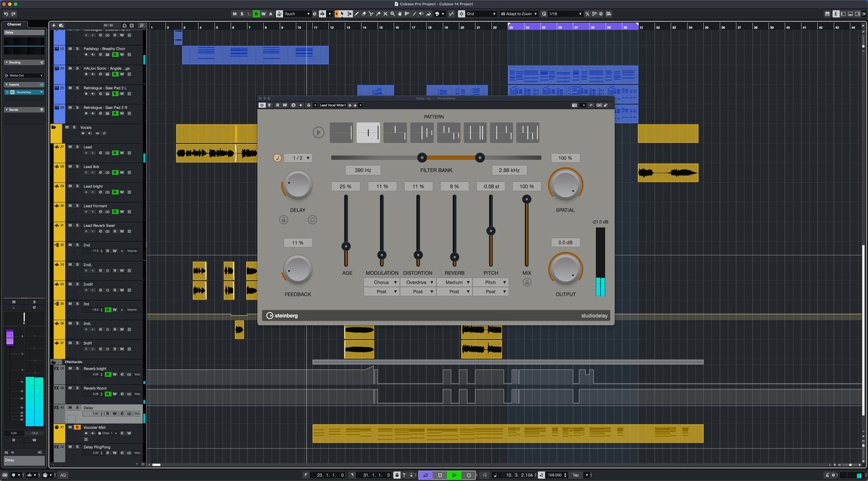Click the steinberg logo in the plugin

pyautogui.click(x=283, y=315)
